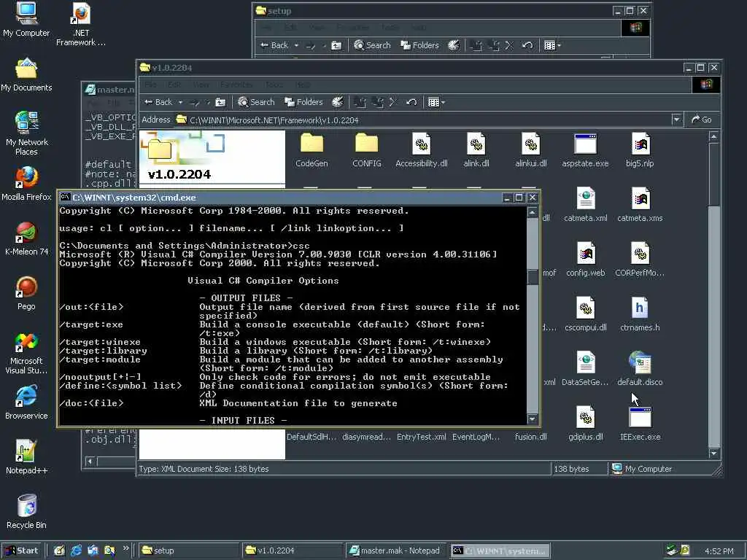Open My Documents desktop icon
Screen dimensions: 747x560
[26, 75]
